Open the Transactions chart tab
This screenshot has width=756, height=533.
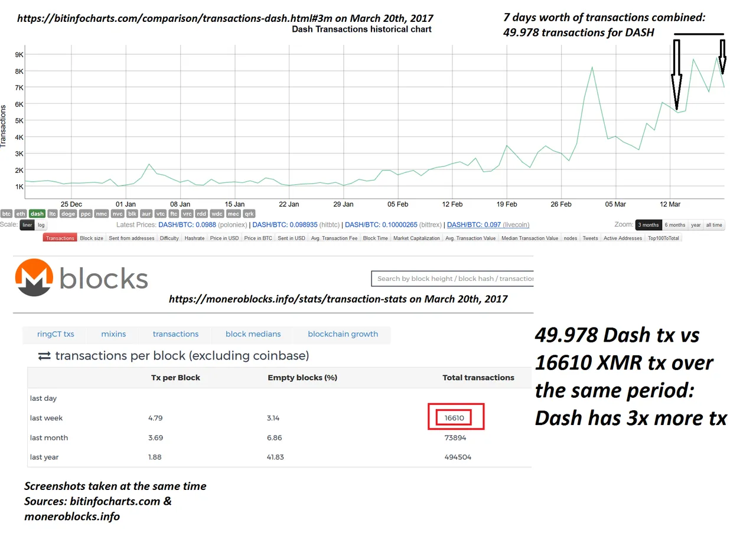click(x=60, y=238)
